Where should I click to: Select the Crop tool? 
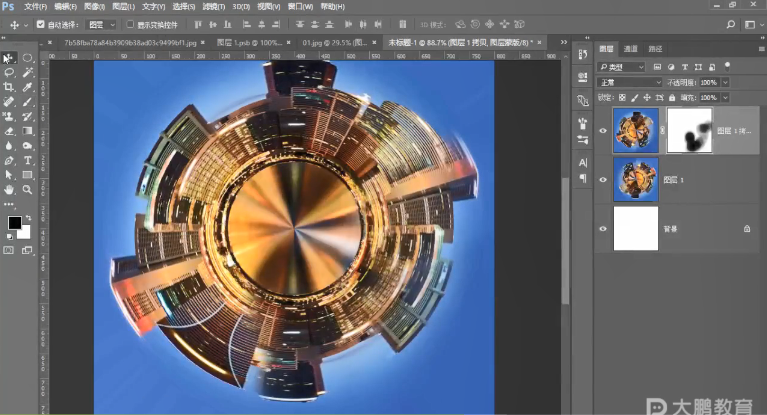(9, 87)
